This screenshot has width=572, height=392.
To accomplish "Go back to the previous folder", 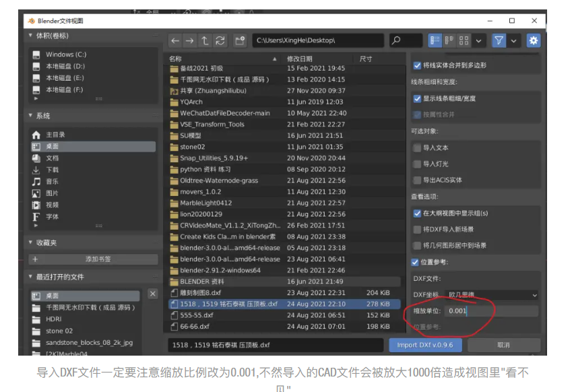I will (x=175, y=40).
